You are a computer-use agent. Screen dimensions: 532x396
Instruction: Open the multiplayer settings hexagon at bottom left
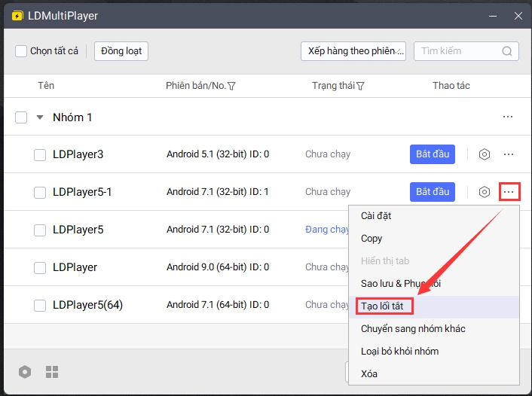tap(25, 372)
